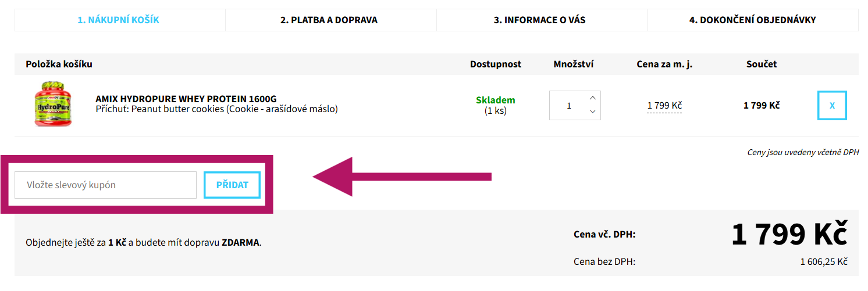This screenshot has width=868, height=291.
Task: Focus the discount coupon input field
Action: [105, 185]
